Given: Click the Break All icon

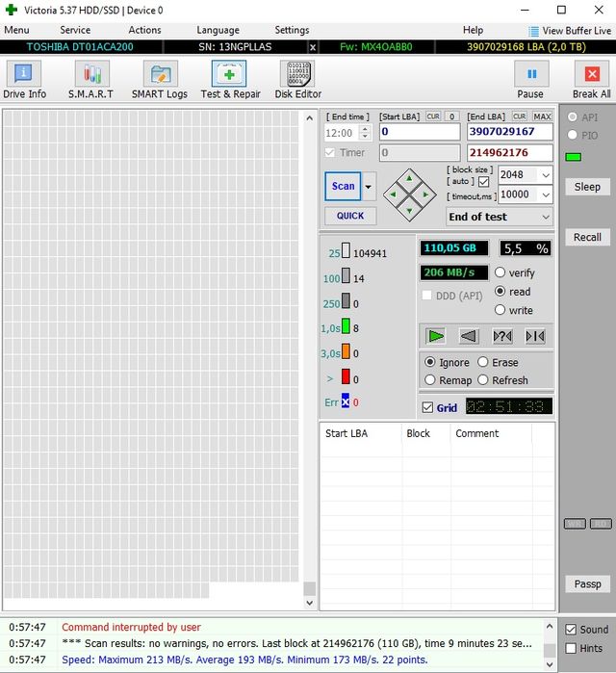Looking at the screenshot, I should pos(592,74).
